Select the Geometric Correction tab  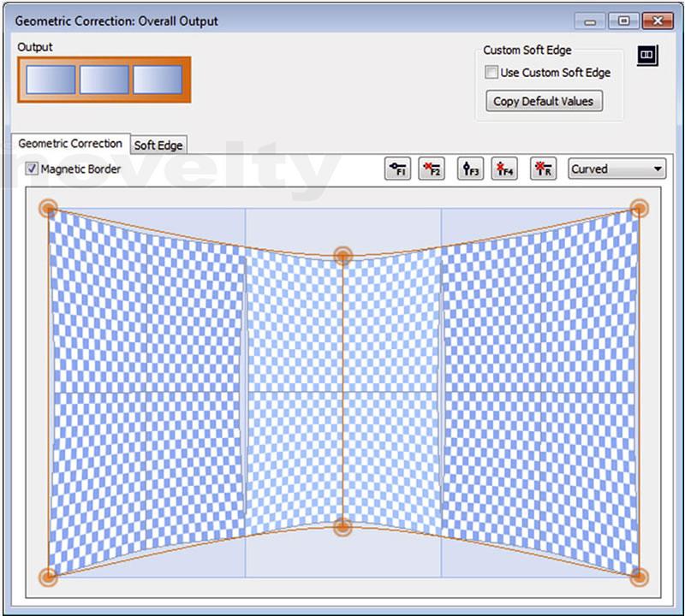click(x=70, y=144)
